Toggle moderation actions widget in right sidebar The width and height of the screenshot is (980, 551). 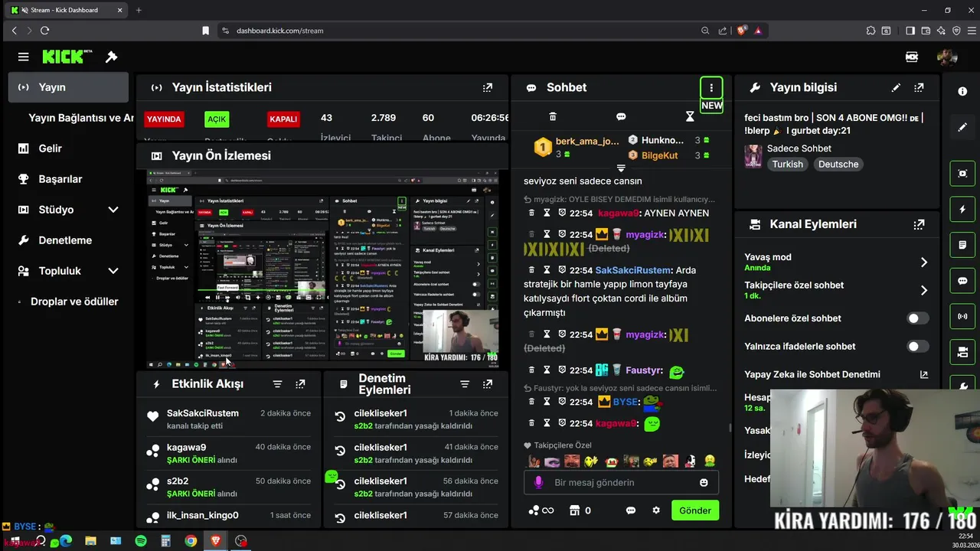[962, 245]
